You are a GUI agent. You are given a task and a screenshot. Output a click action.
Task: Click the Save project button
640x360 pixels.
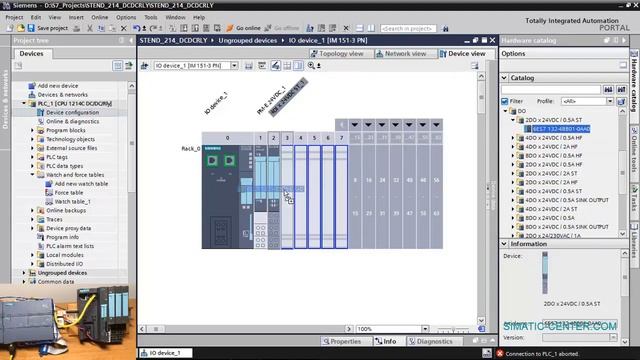[x=48, y=28]
